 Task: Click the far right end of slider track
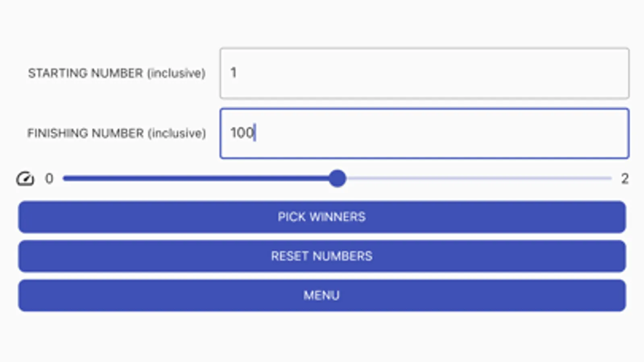[x=610, y=178]
